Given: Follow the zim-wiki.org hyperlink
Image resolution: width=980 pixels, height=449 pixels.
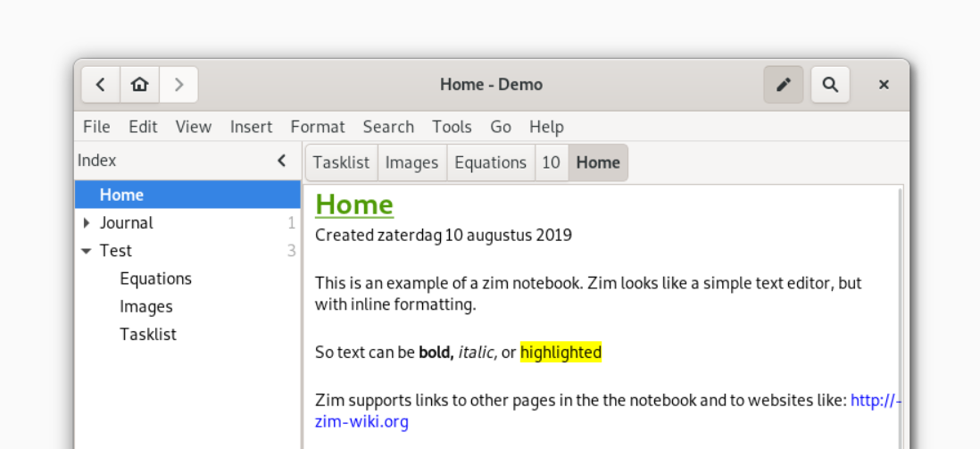Looking at the screenshot, I should click(x=361, y=421).
